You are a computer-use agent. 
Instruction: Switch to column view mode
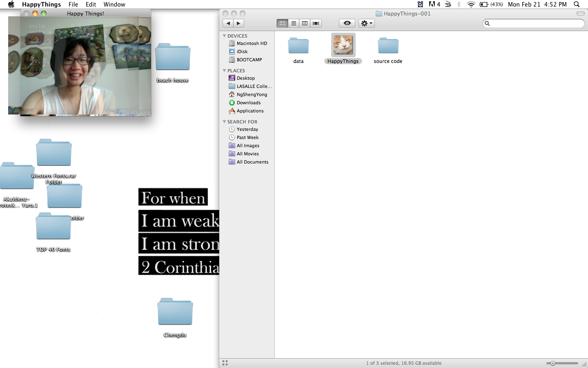tap(305, 23)
